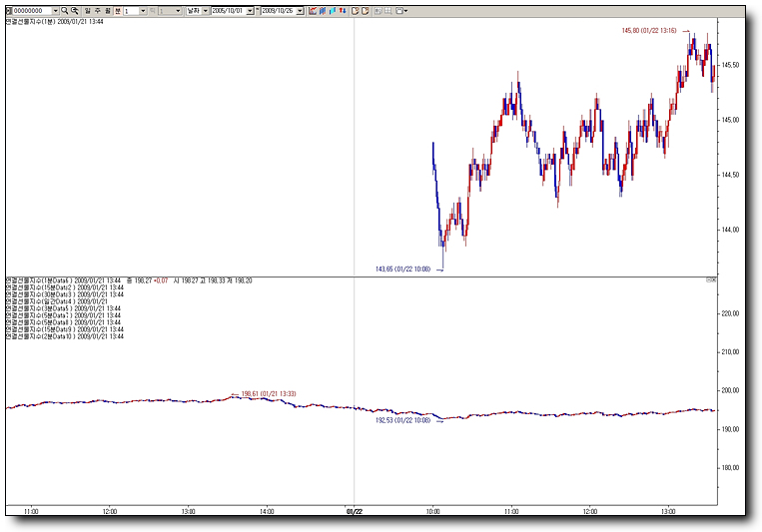Open the 날짜 date type dropdown
The image size is (762, 532).
coord(205,10)
